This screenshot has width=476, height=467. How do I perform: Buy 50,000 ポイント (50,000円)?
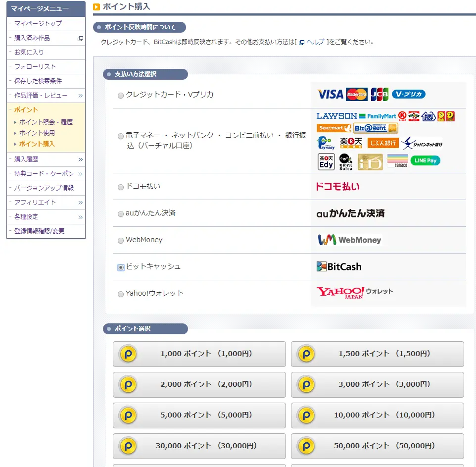[x=378, y=446]
